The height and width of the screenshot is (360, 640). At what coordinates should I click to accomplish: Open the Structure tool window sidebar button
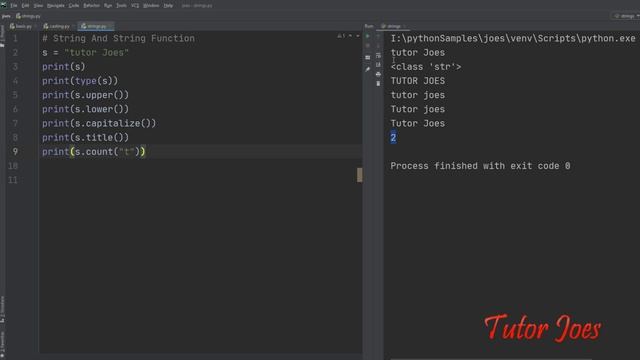(2, 310)
